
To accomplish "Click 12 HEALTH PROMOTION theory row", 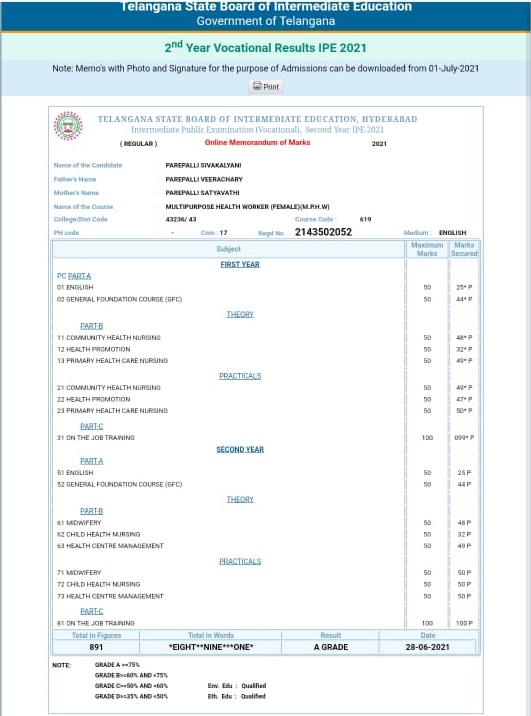I will point(265,349).
